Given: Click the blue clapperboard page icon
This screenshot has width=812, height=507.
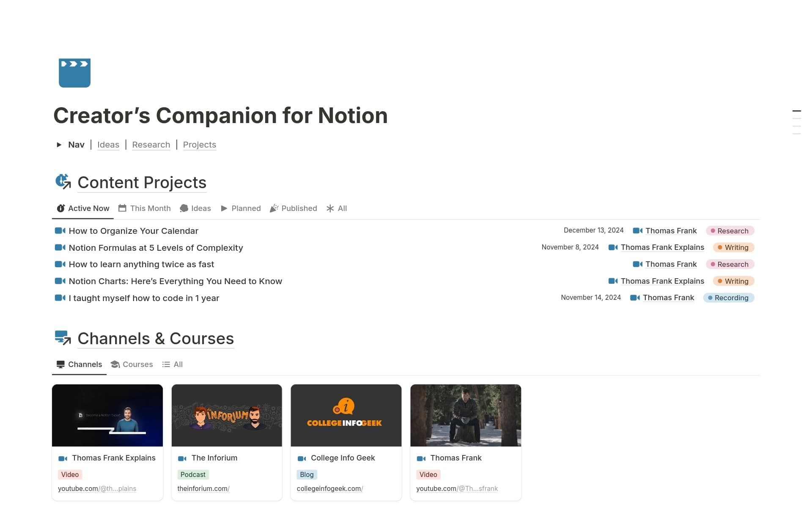Looking at the screenshot, I should coord(74,73).
